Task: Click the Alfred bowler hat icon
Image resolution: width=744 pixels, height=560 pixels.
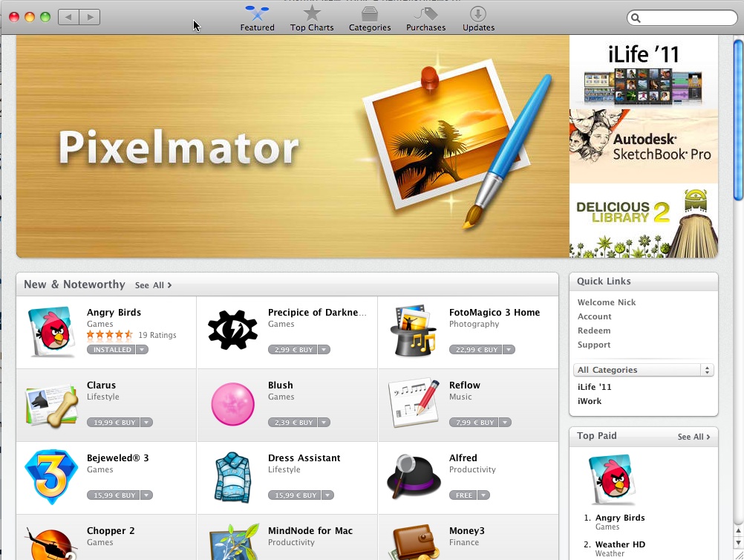Action: coord(414,476)
